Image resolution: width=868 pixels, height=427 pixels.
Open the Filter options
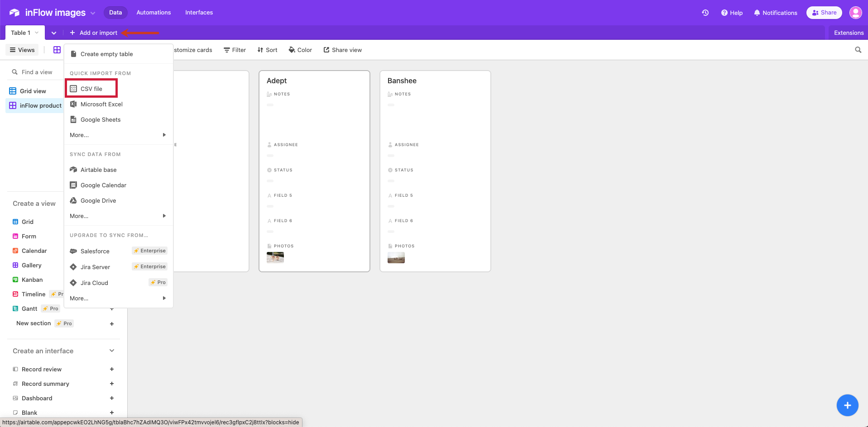click(235, 50)
